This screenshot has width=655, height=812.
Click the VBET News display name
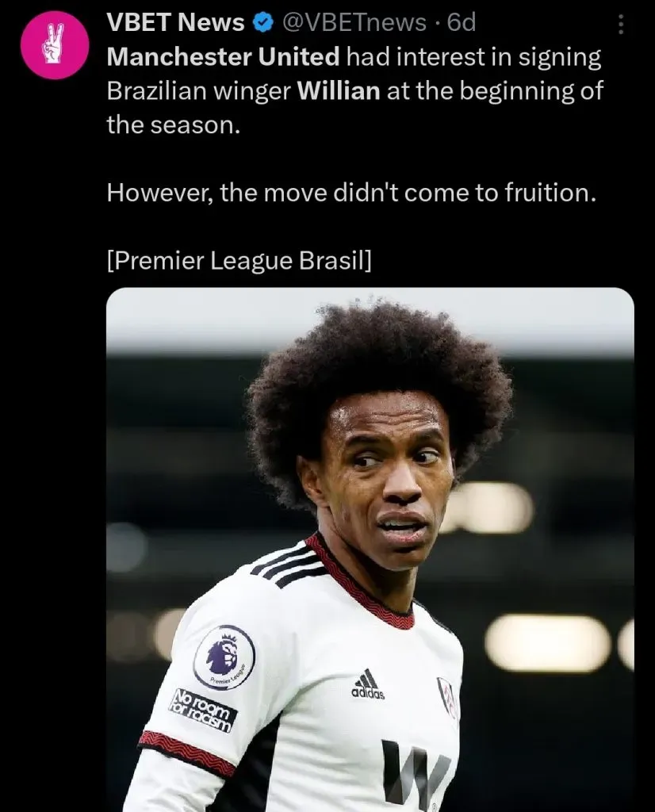tap(175, 23)
